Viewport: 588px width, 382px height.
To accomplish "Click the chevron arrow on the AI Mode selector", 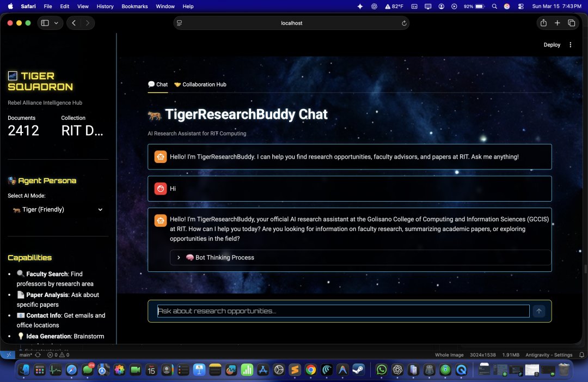I will click(100, 209).
